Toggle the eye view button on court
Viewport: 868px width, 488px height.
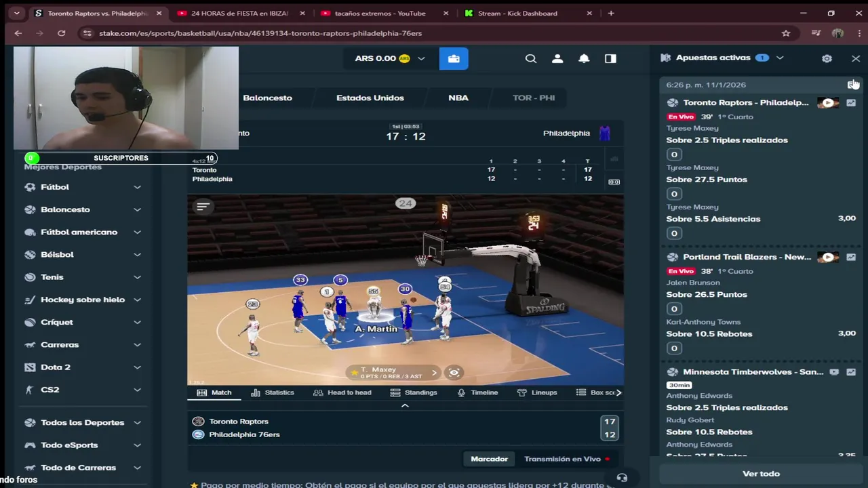(454, 373)
